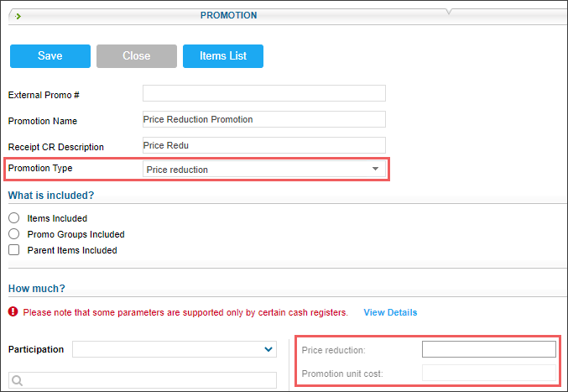The image size is (568, 392).
Task: Click the Save button
Action: click(x=50, y=56)
